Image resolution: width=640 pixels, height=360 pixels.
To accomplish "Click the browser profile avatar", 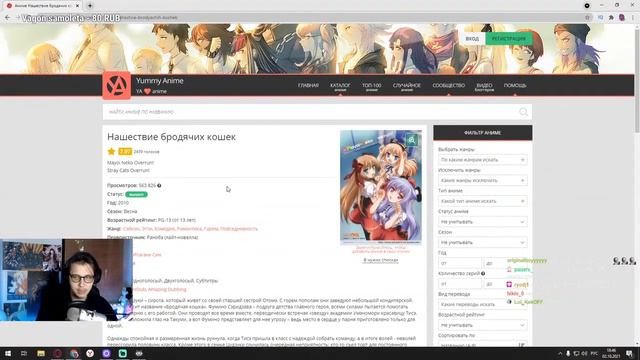I will [x=622, y=18].
